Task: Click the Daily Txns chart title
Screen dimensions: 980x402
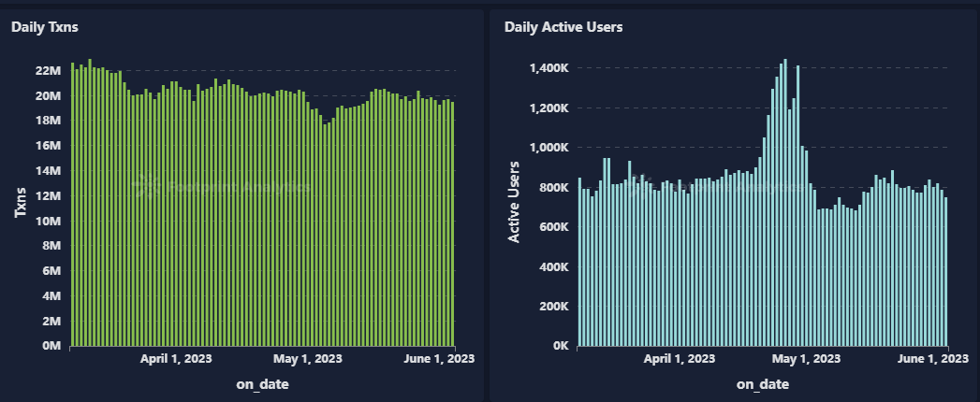Action: 44,27
